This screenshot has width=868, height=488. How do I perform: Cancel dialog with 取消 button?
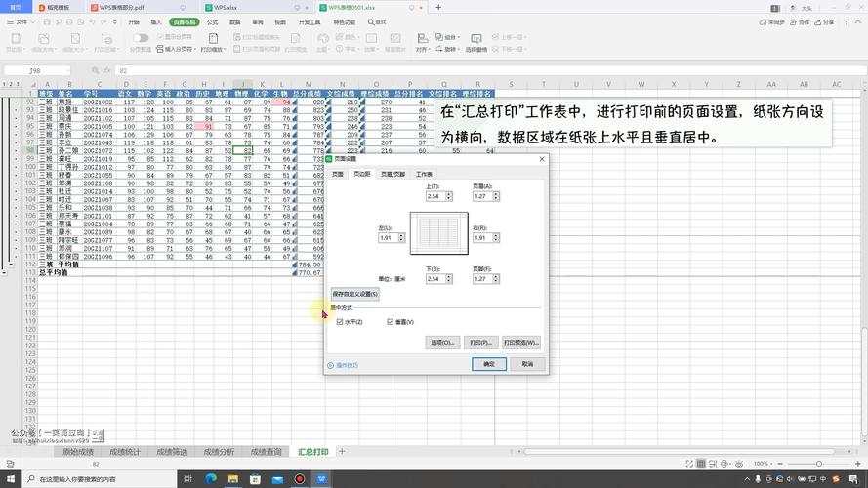point(527,364)
